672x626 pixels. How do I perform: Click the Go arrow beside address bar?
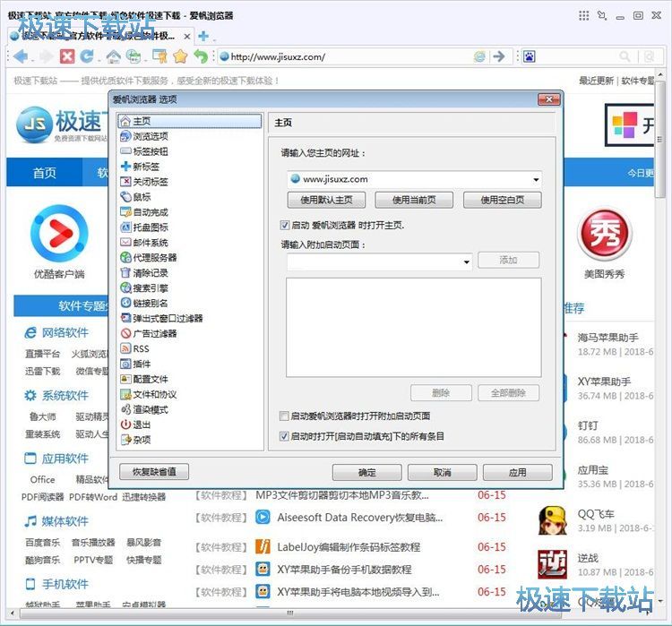click(499, 56)
